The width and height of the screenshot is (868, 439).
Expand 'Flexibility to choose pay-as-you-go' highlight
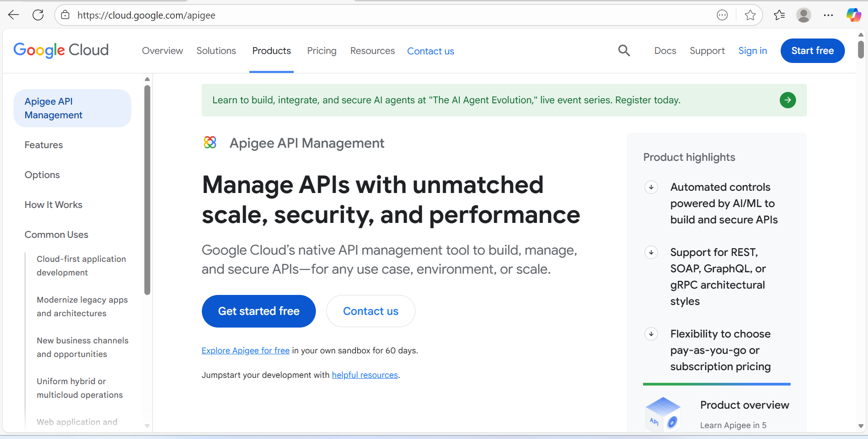pyautogui.click(x=651, y=334)
